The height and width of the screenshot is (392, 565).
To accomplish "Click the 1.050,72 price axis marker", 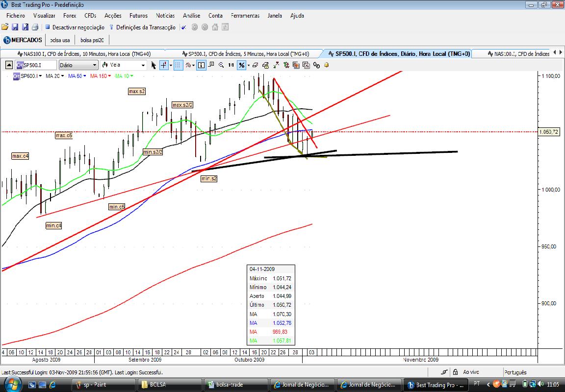I will click(549, 132).
